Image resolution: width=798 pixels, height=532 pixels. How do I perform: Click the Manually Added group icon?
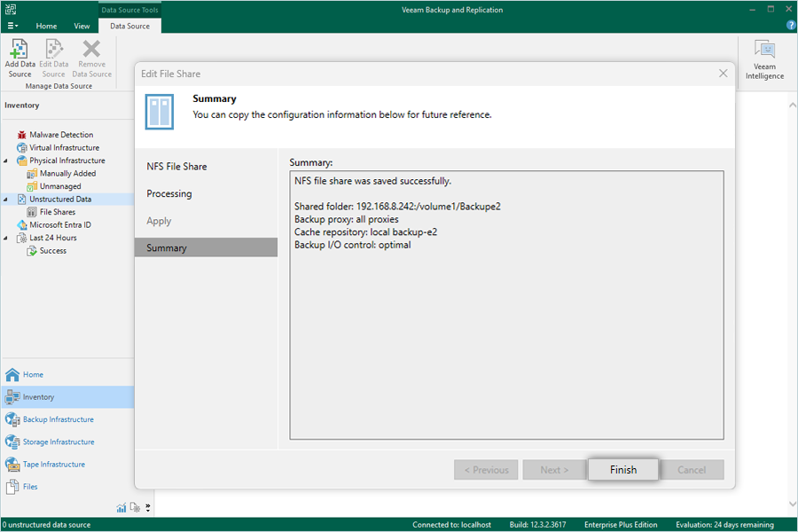(x=32, y=174)
